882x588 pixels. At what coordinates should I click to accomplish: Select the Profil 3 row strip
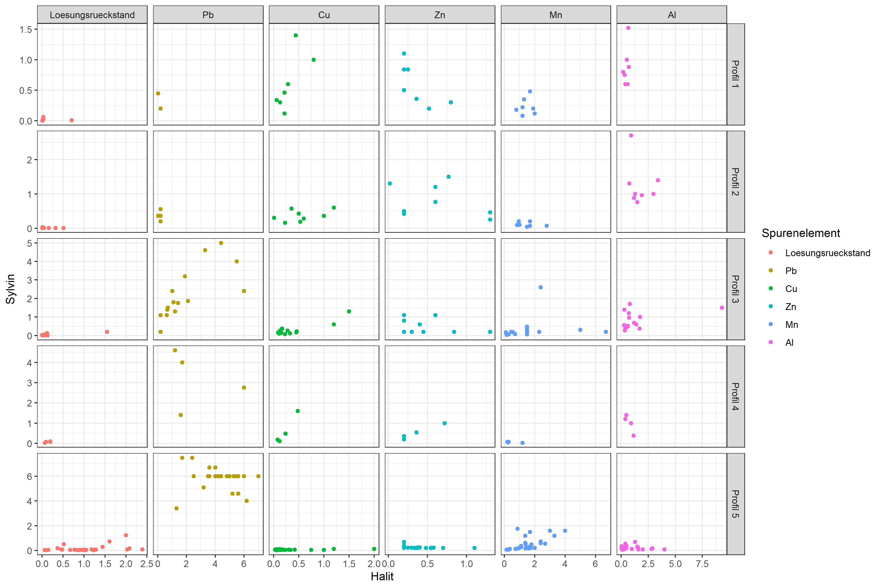click(735, 289)
